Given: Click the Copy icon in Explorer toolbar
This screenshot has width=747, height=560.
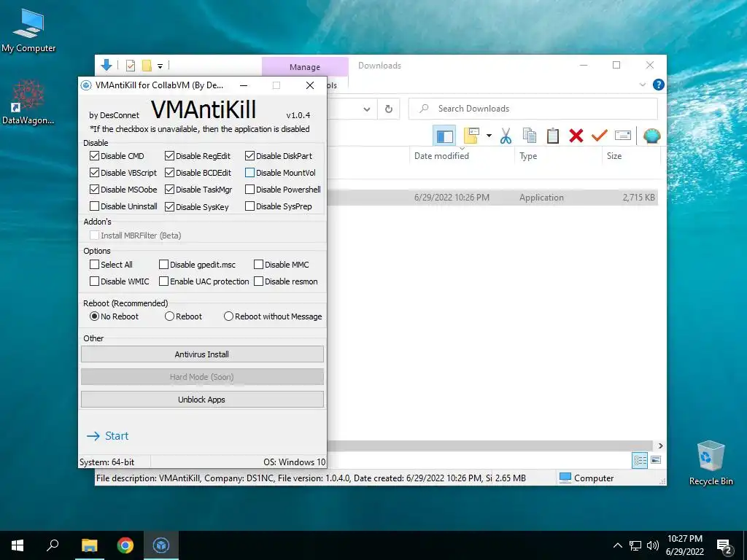Looking at the screenshot, I should click(x=530, y=136).
